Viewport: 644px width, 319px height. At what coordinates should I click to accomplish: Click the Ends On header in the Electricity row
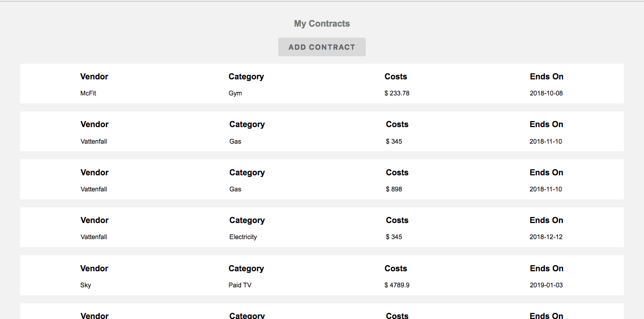(546, 220)
